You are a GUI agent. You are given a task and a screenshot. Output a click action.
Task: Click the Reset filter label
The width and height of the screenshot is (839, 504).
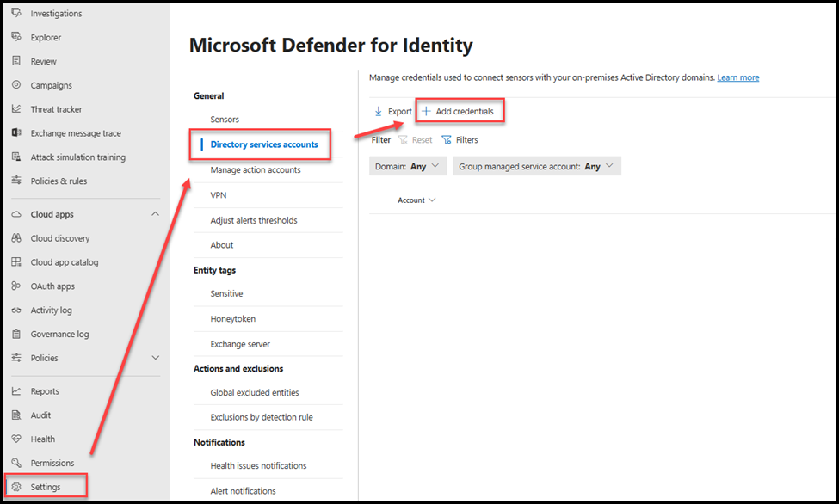[x=422, y=139]
